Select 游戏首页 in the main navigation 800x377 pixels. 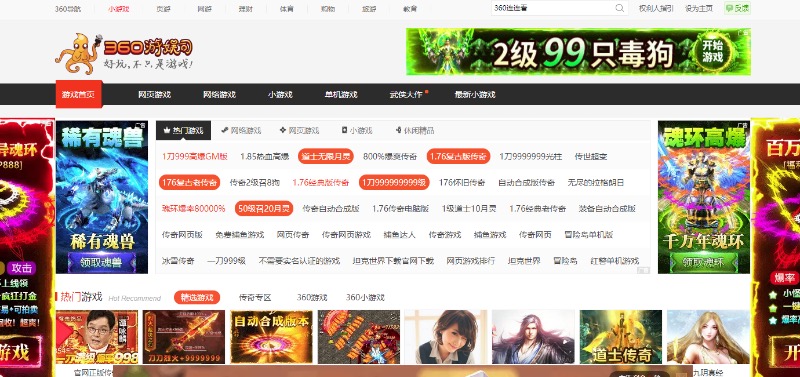pyautogui.click(x=79, y=94)
